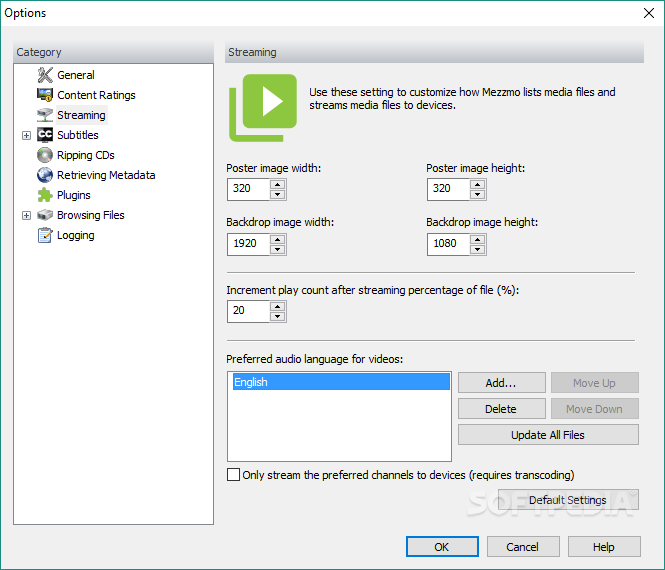Decrease backdrop image width

click(x=277, y=249)
